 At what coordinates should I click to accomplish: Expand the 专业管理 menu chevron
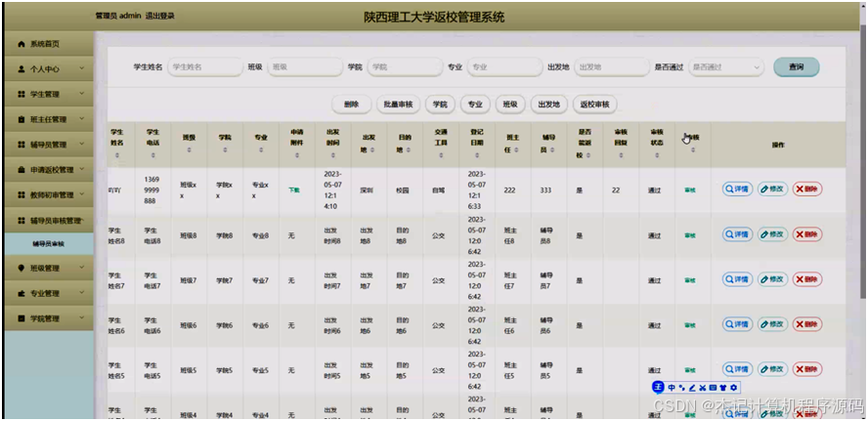pos(81,294)
